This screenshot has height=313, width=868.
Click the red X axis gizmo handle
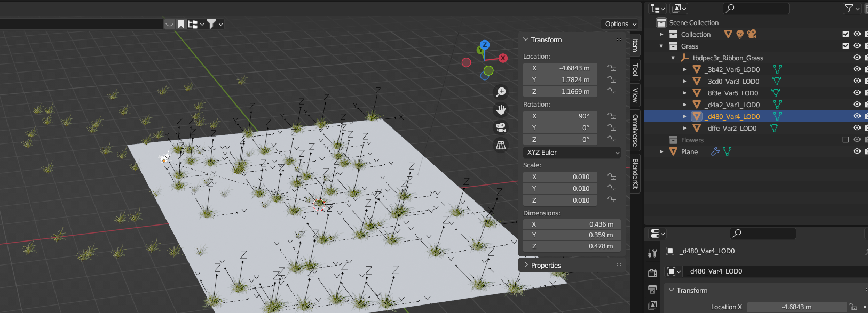point(503,58)
